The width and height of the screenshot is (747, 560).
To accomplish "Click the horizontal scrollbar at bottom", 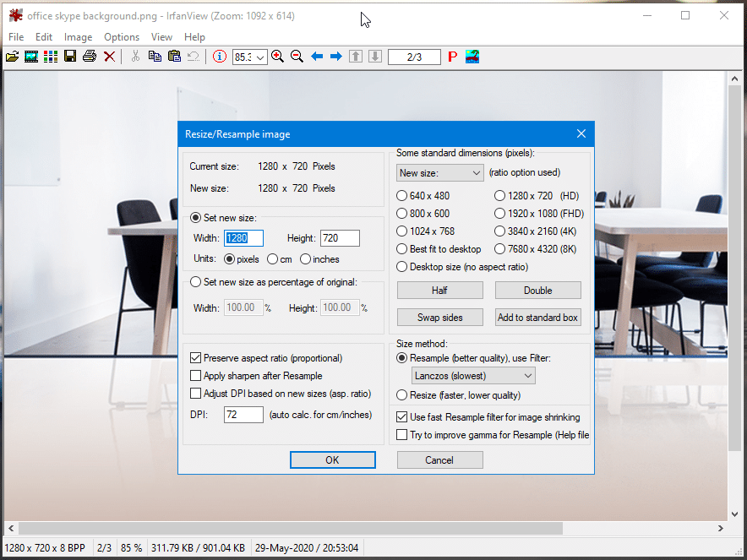I will [x=287, y=528].
